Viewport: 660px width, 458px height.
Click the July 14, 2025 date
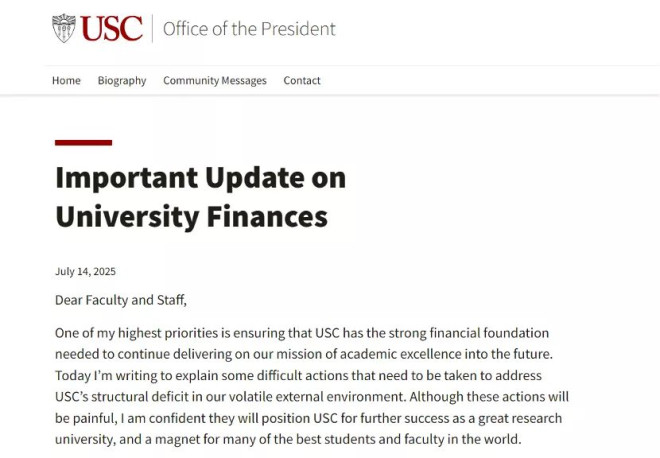[85, 271]
